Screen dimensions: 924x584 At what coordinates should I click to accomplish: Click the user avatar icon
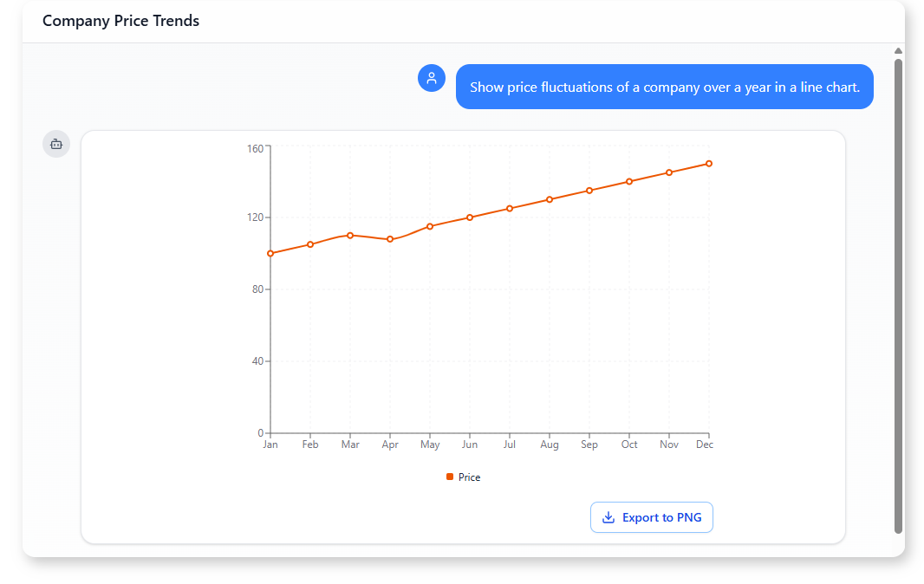point(432,78)
